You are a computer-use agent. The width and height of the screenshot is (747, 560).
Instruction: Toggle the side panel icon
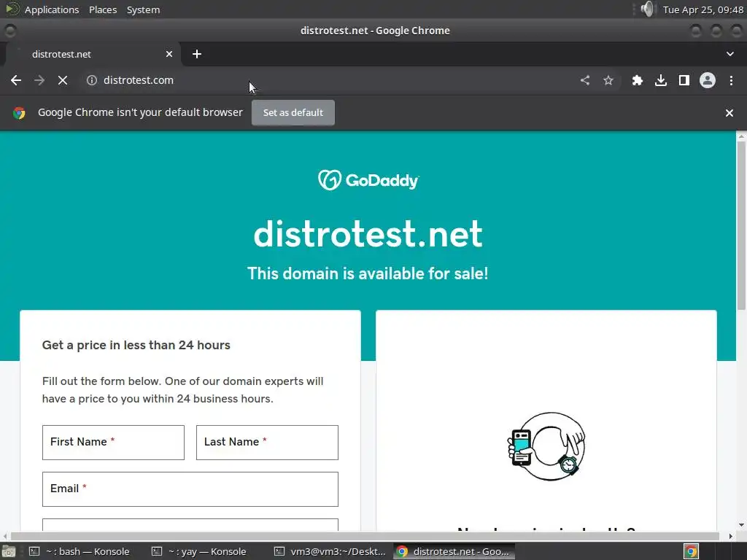684,80
